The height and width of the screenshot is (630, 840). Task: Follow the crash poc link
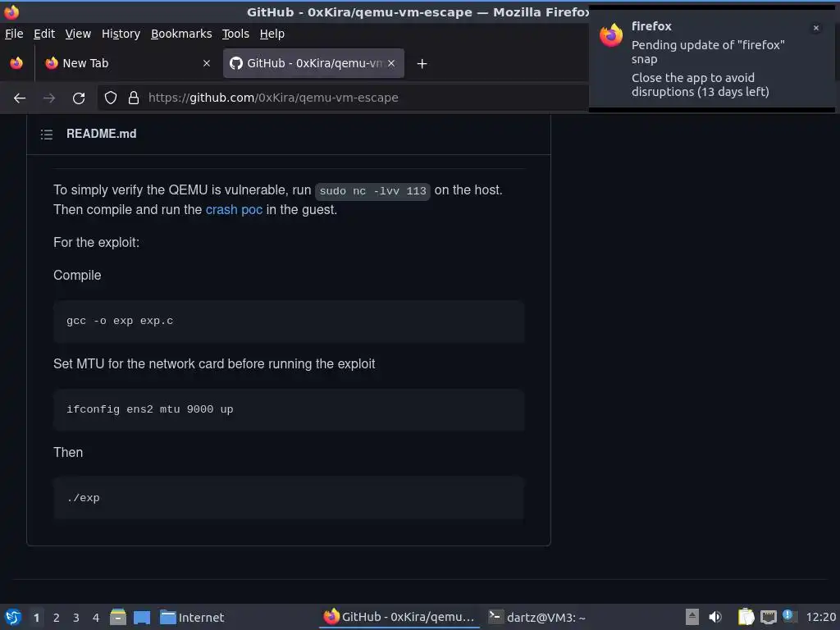pos(234,209)
